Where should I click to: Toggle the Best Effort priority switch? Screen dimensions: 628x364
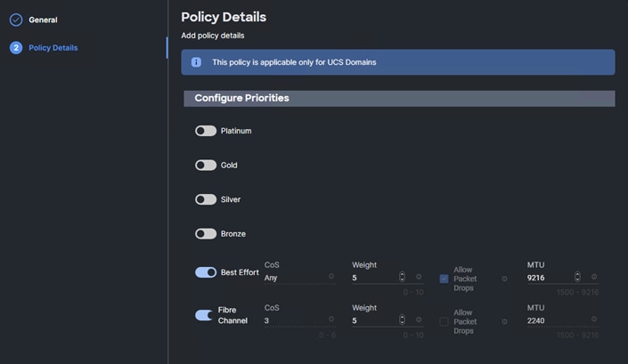click(x=206, y=272)
